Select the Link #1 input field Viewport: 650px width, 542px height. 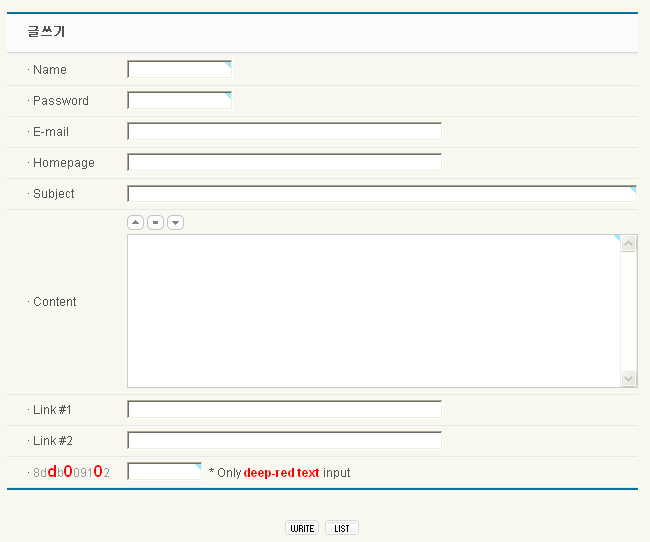pos(284,410)
